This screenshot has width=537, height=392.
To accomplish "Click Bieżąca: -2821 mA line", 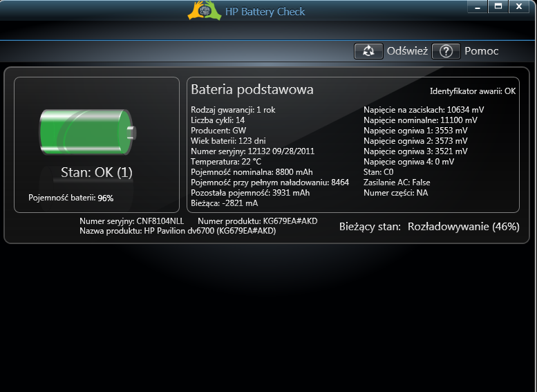I will [x=225, y=203].
